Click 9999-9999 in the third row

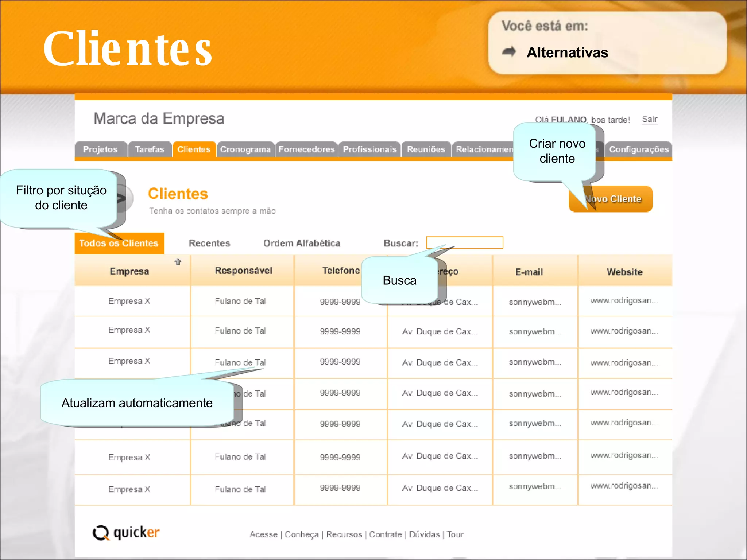340,362
